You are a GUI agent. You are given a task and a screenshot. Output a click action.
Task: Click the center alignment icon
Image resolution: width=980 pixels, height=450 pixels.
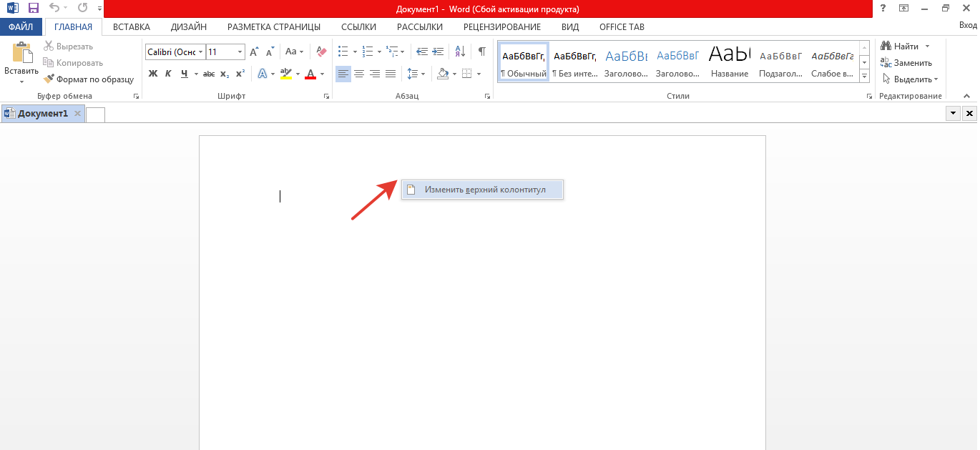tap(359, 74)
